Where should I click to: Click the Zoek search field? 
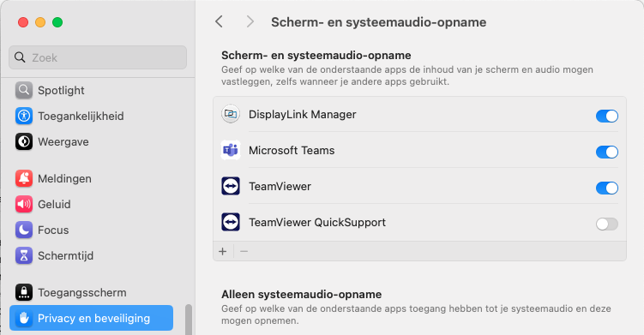(x=98, y=57)
